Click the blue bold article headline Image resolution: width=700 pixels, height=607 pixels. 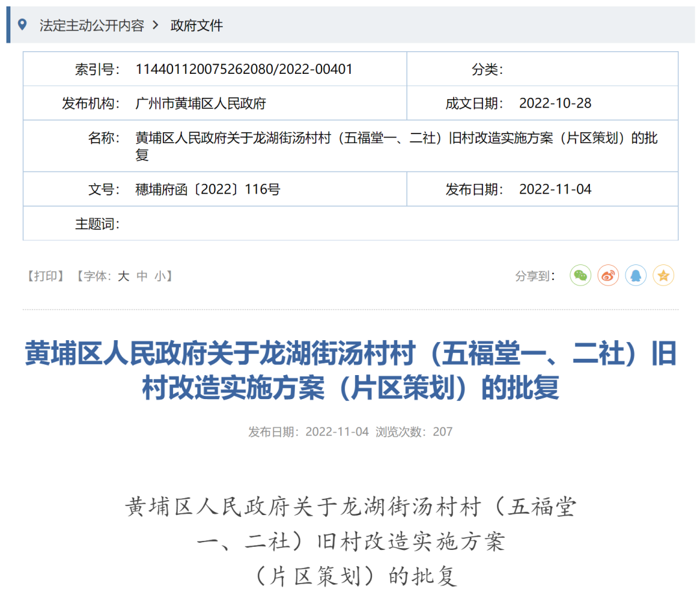click(350, 371)
